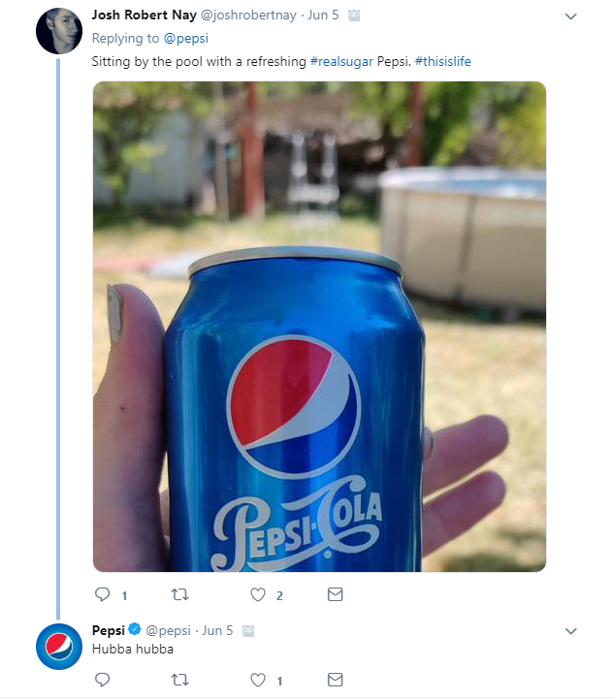This screenshot has height=700, width=614.
Task: Send Josh's tweet via direct message
Action: click(x=335, y=594)
